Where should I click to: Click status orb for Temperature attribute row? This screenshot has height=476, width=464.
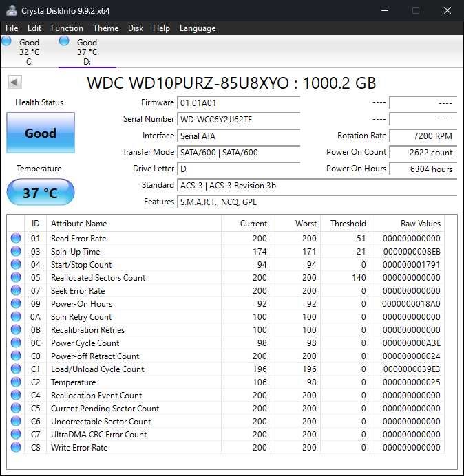point(16,382)
